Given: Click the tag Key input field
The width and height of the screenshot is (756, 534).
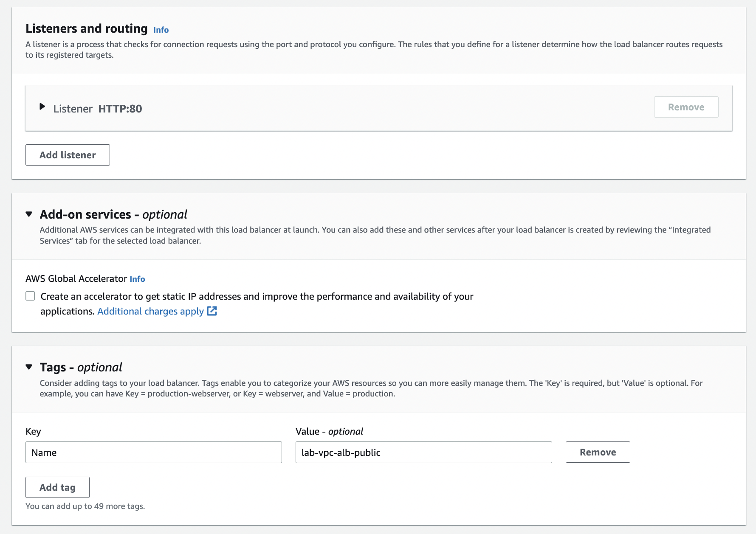Looking at the screenshot, I should [153, 452].
